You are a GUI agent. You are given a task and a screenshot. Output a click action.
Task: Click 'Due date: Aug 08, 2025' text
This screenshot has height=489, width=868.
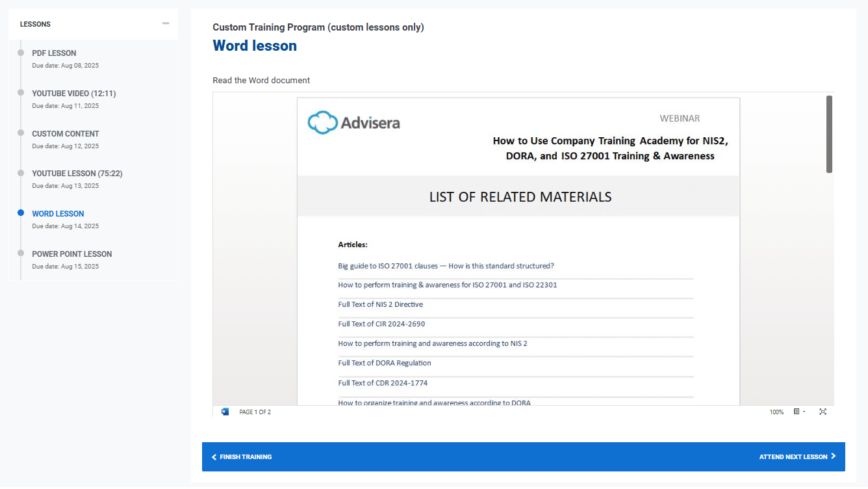66,66
